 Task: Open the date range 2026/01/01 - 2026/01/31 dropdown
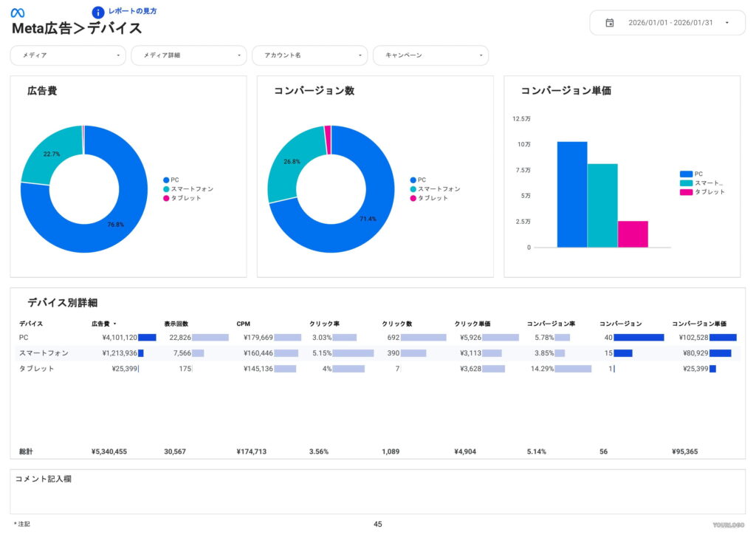tap(667, 23)
